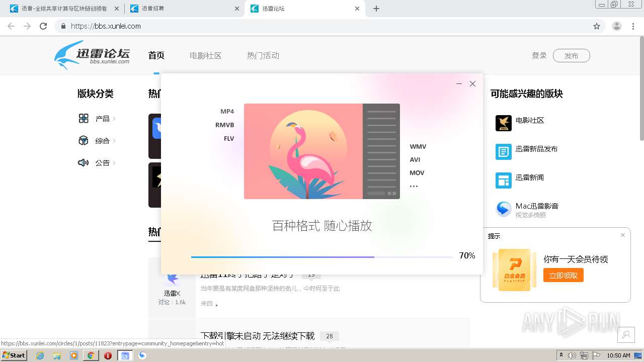Go to the 热门活动 nav tab
Image resolution: width=644 pixels, height=362 pixels.
263,55
